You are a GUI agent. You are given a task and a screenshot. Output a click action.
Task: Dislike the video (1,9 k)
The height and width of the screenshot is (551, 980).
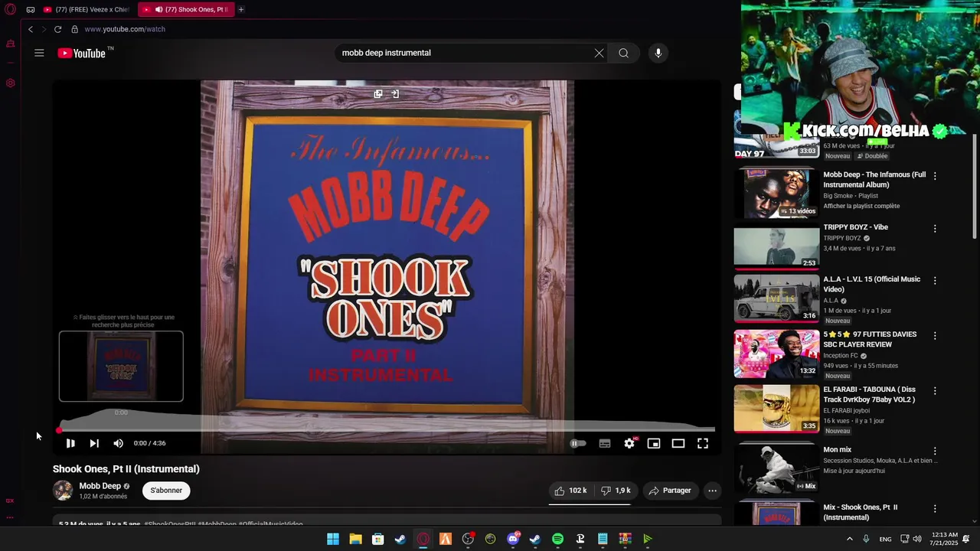616,491
